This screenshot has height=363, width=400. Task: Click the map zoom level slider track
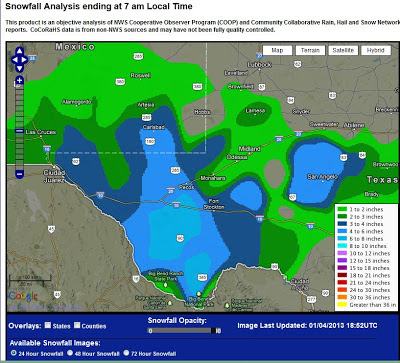point(20,127)
